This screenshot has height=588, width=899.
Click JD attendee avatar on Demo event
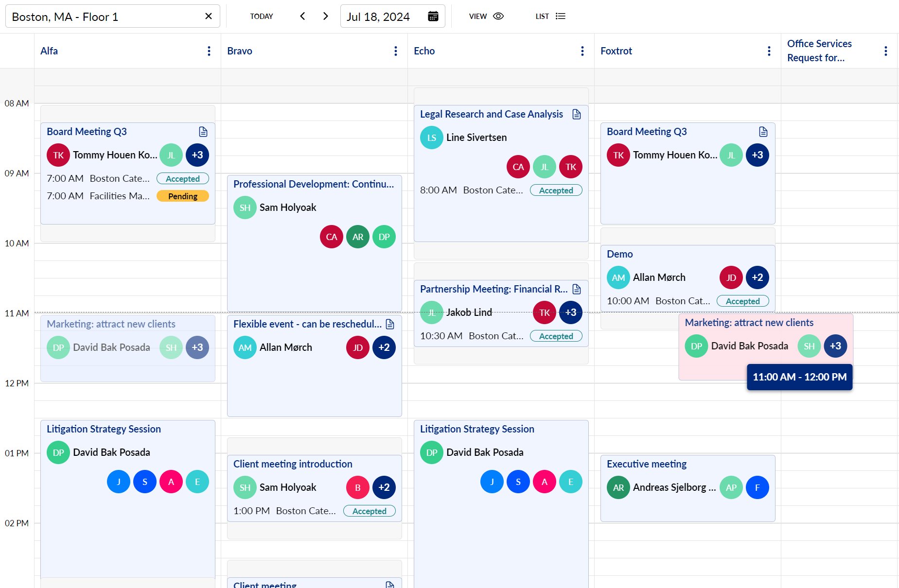[x=731, y=277]
